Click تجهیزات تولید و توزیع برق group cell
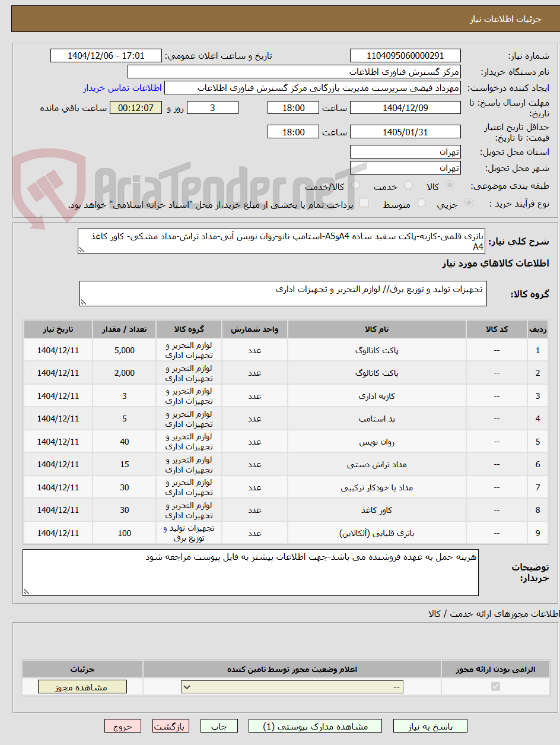 click(189, 534)
